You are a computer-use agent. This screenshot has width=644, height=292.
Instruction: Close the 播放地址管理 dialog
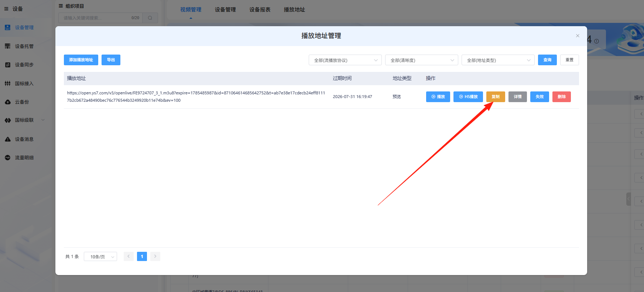(x=578, y=36)
